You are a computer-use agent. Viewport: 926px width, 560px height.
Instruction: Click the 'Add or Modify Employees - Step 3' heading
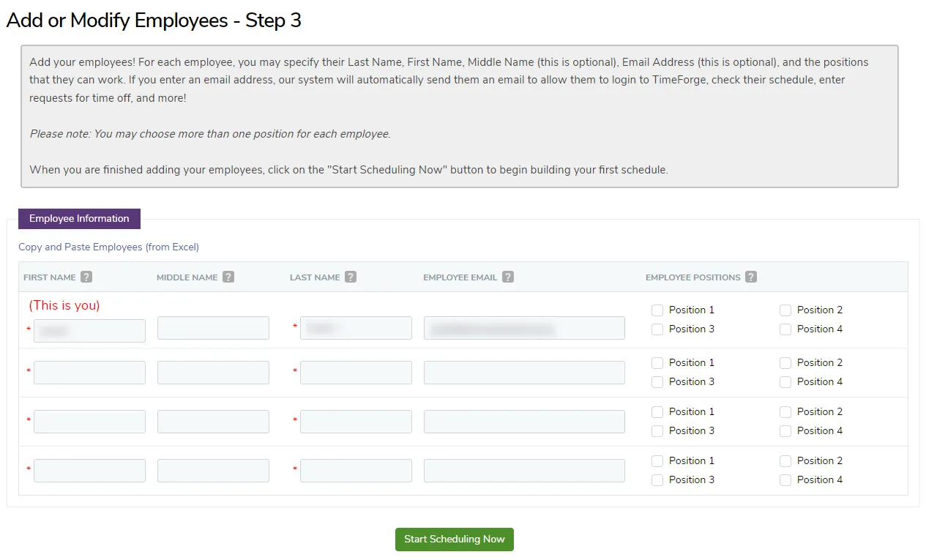pos(154,20)
